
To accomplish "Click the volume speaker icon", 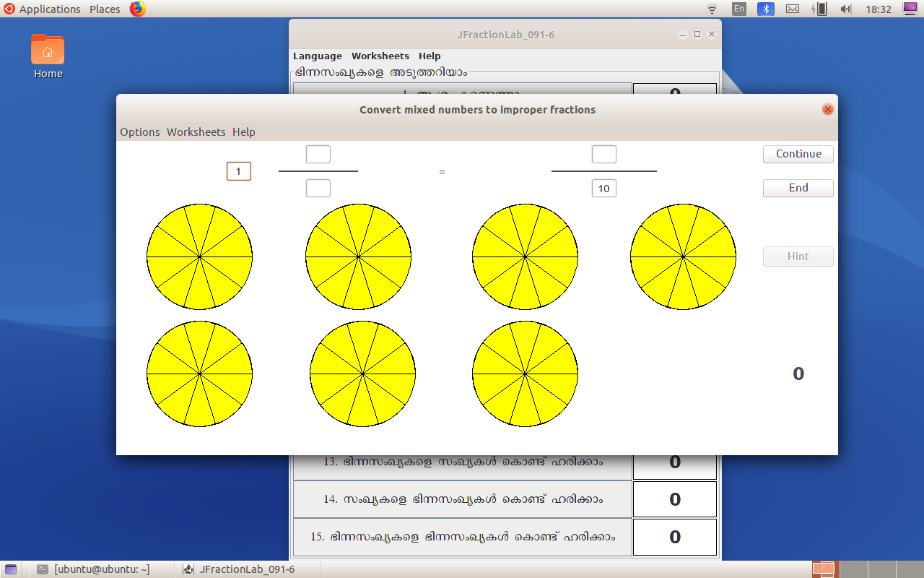I will pos(846,9).
